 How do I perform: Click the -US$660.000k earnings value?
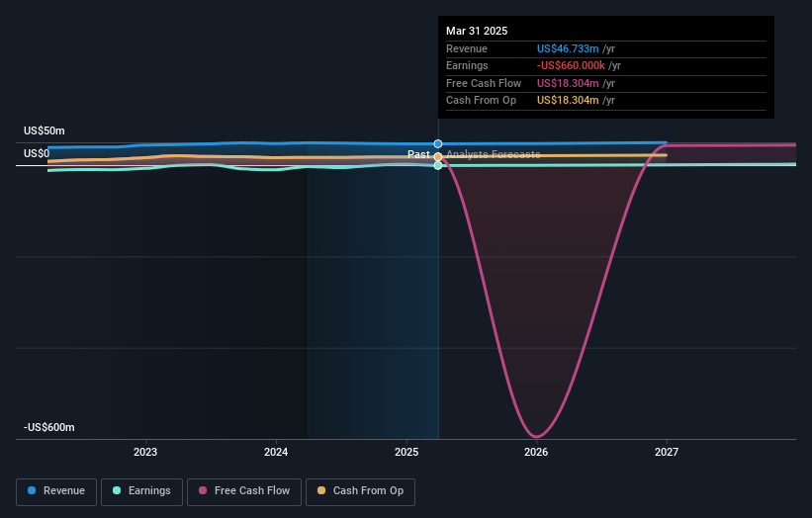pyautogui.click(x=571, y=65)
